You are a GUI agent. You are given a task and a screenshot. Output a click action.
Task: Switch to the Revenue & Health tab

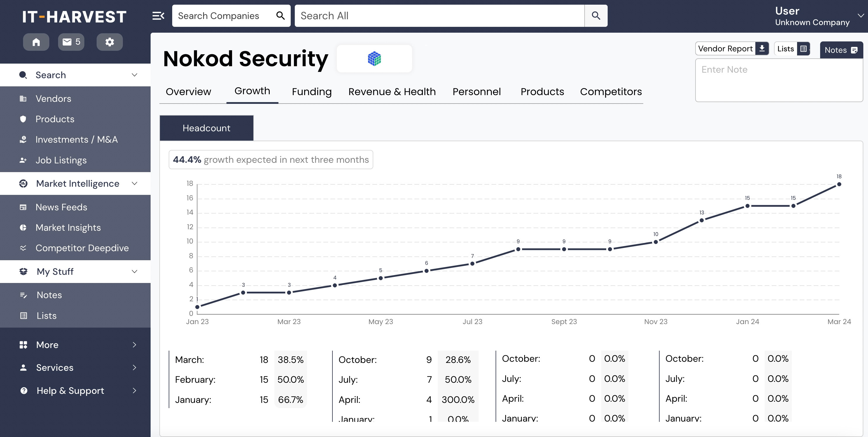(x=392, y=92)
